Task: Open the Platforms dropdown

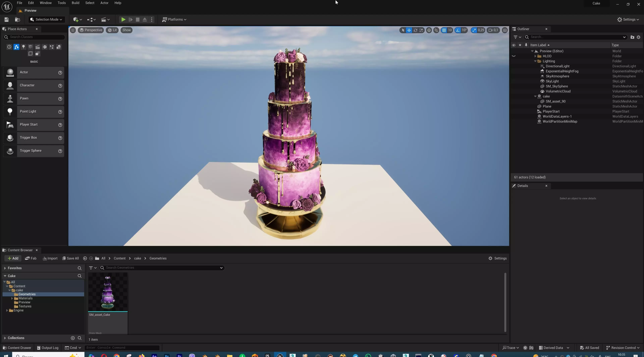Action: [174, 19]
